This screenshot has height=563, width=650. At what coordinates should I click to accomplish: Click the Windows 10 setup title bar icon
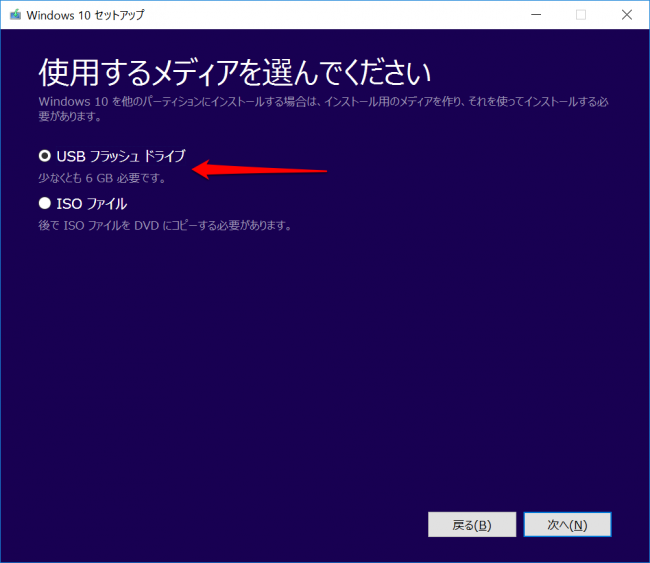coord(15,15)
